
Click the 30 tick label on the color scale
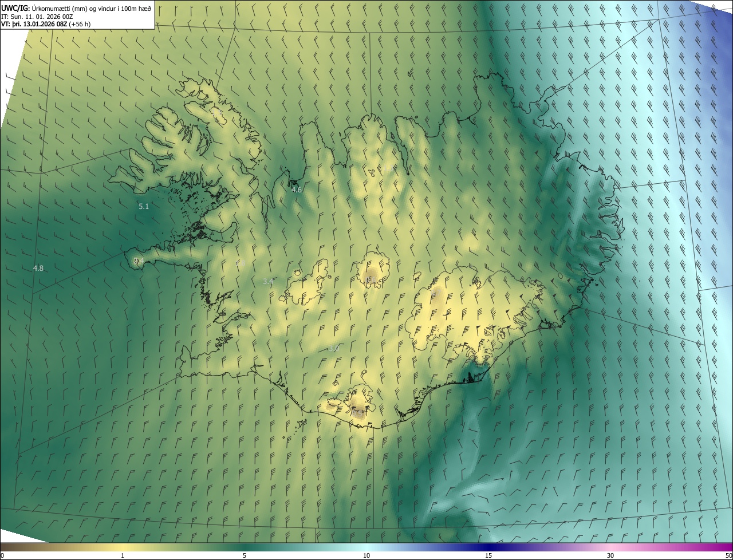click(x=610, y=555)
